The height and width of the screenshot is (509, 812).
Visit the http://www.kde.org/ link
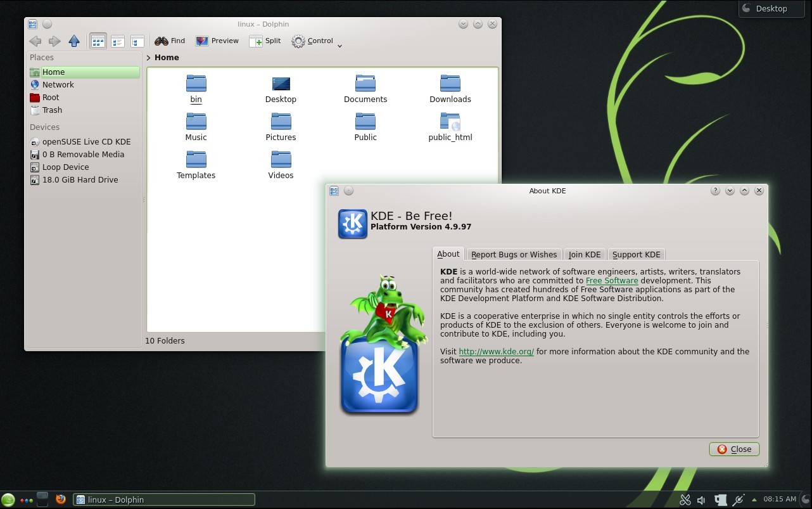point(497,352)
